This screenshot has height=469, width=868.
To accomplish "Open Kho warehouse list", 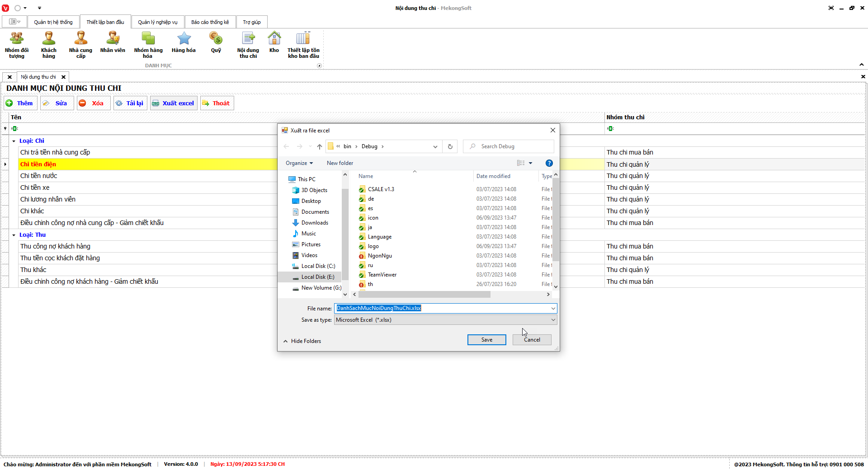I will (x=274, y=42).
